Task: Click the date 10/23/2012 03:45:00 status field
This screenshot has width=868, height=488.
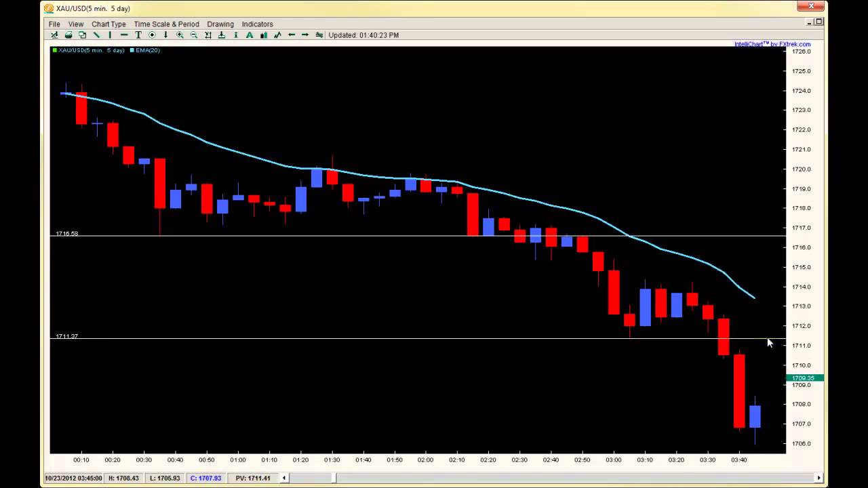Action: 73,478
